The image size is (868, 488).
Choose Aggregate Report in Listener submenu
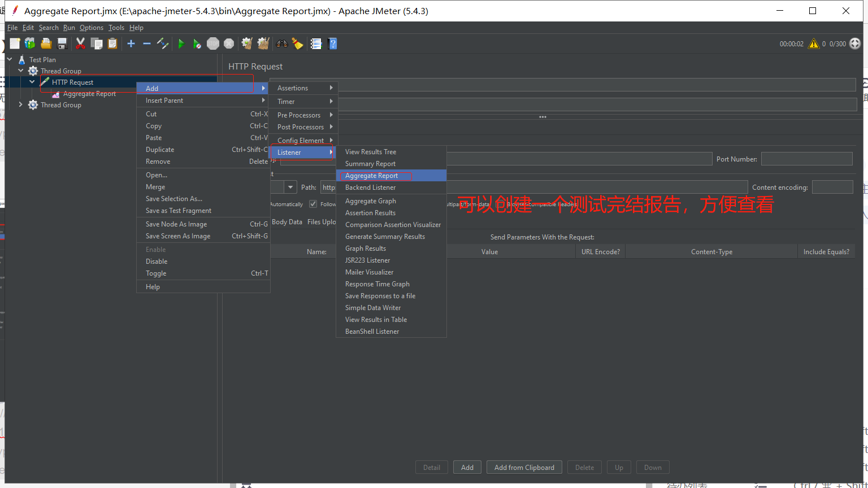pyautogui.click(x=392, y=176)
